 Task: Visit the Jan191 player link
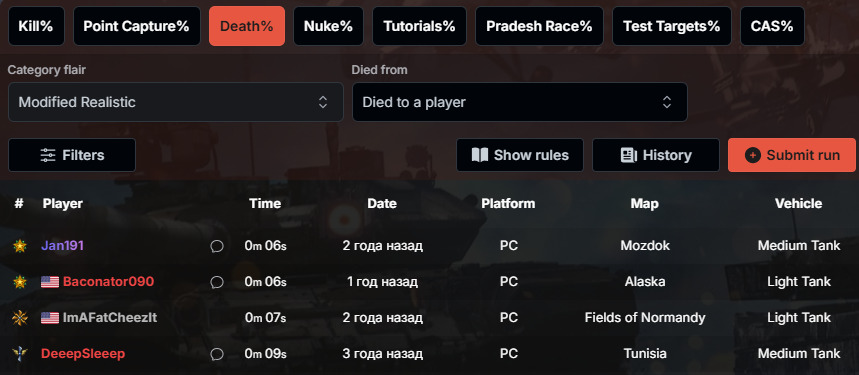(x=62, y=246)
